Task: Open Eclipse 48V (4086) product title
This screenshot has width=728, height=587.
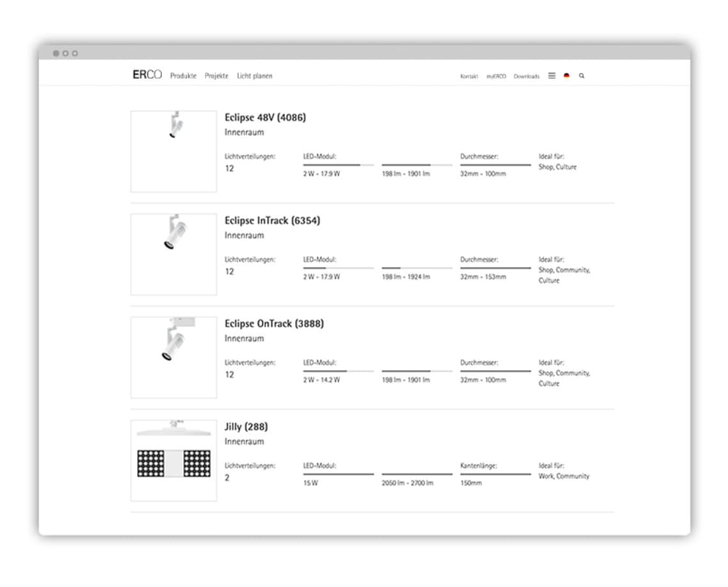Action: pos(265,117)
